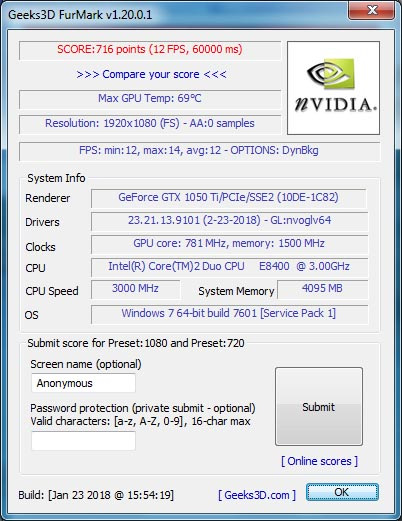Click the empty password protection field
This screenshot has height=521, width=402.
click(83, 441)
